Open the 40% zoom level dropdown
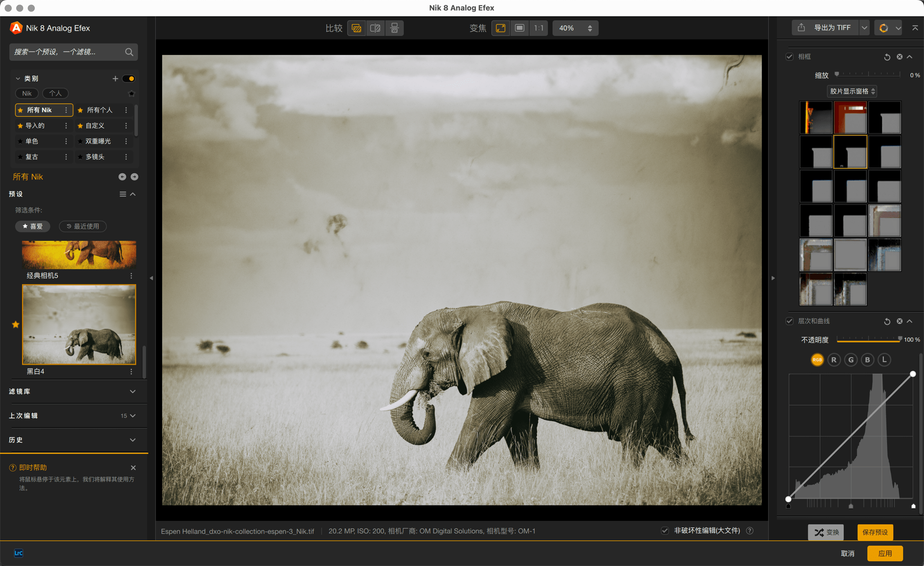Image resolution: width=924 pixels, height=566 pixels. pyautogui.click(x=575, y=28)
